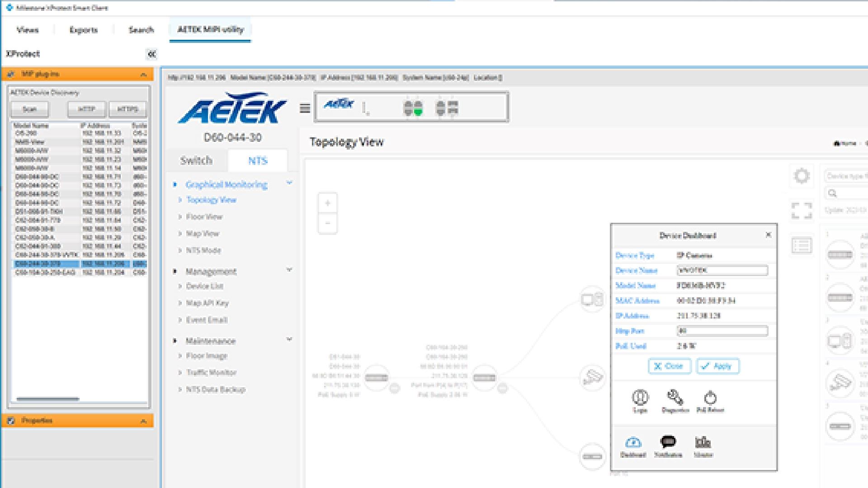
Task: Click camera icon in right device list
Action: pos(840,383)
